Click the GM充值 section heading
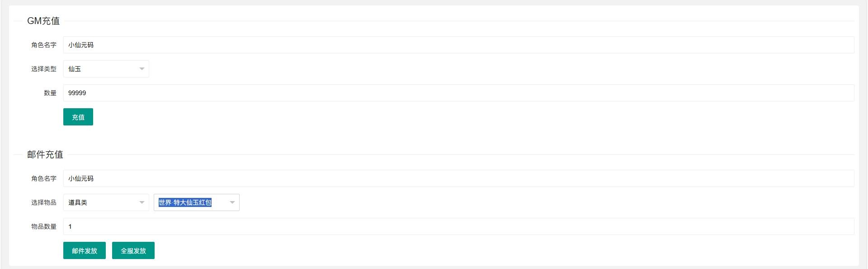The height and width of the screenshot is (269, 868). (43, 21)
